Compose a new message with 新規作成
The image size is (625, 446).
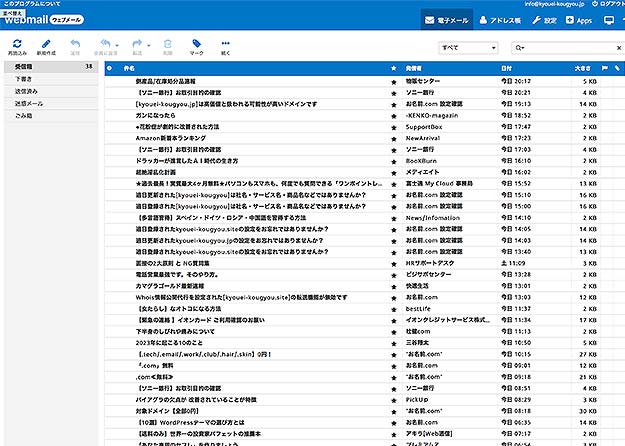click(47, 43)
